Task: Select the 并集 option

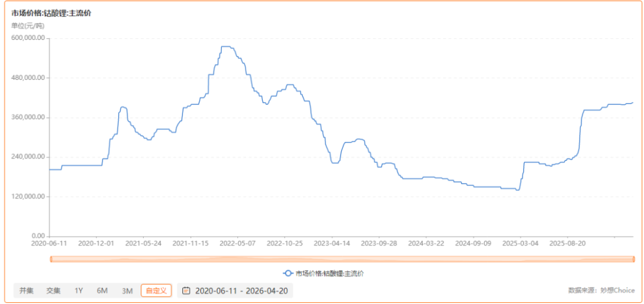Action: coord(26,291)
